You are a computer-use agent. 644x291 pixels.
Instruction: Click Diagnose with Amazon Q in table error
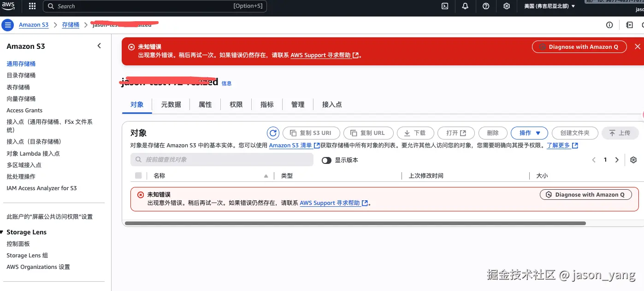coord(586,195)
